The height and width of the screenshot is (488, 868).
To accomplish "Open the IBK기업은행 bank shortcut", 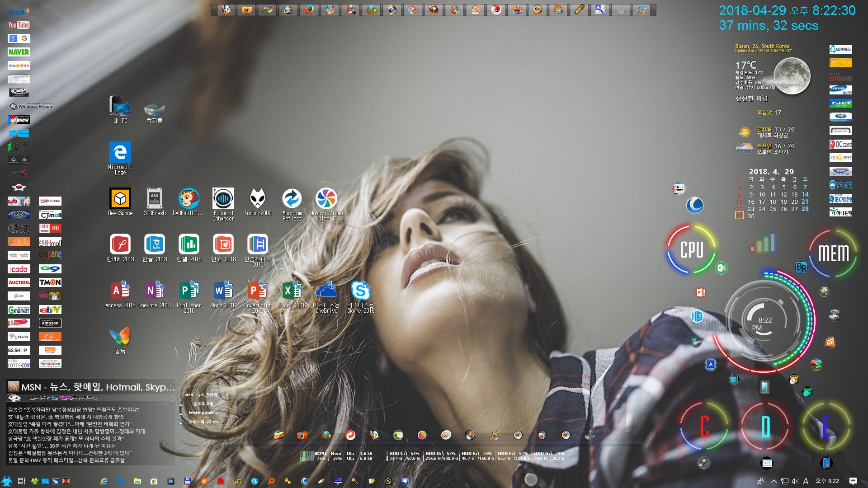I will pyautogui.click(x=841, y=199).
